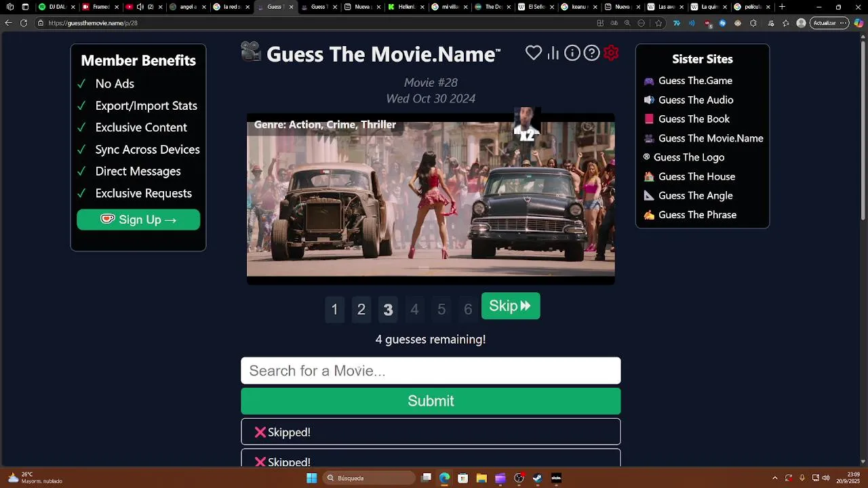This screenshot has width=868, height=488.
Task: Click the 'Movie #28' text
Action: pyautogui.click(x=431, y=82)
